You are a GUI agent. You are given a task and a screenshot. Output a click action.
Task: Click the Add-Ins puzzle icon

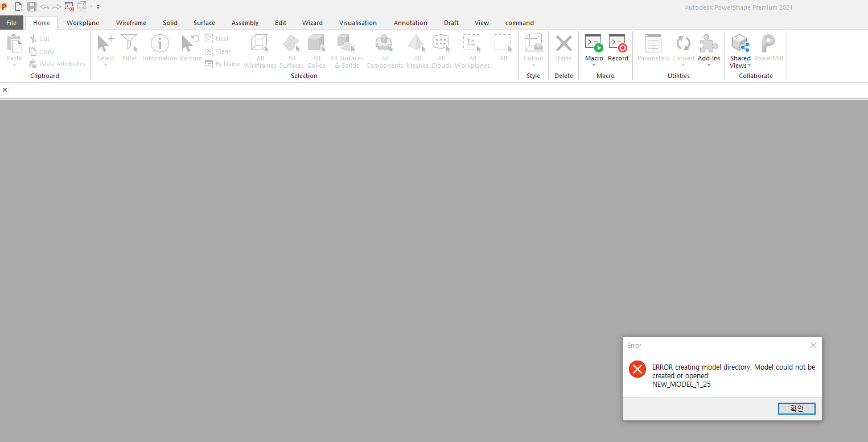[709, 44]
